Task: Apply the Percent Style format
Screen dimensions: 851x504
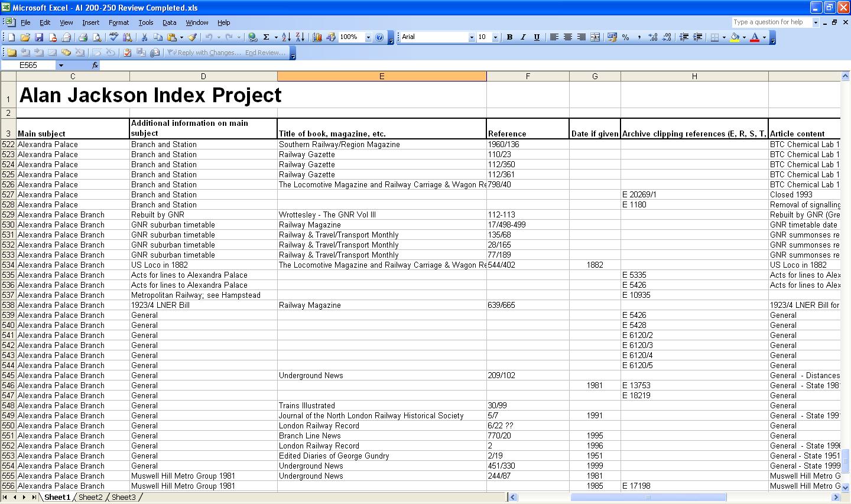Action: click(625, 37)
